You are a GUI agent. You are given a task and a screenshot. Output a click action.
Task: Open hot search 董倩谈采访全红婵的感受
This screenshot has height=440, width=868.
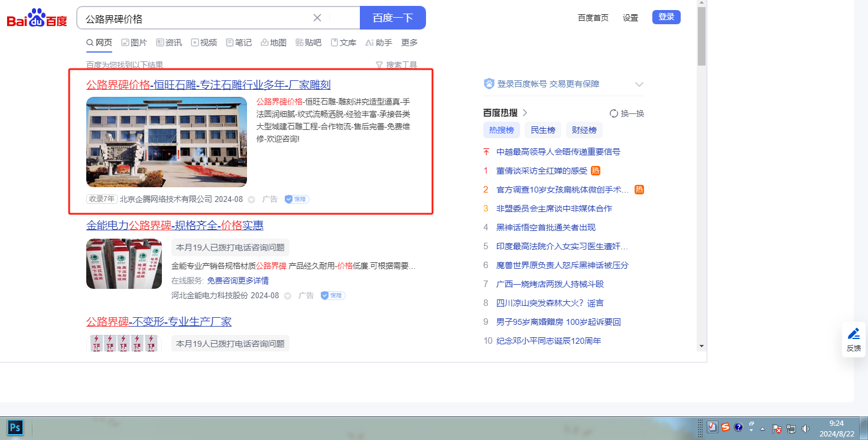point(542,171)
